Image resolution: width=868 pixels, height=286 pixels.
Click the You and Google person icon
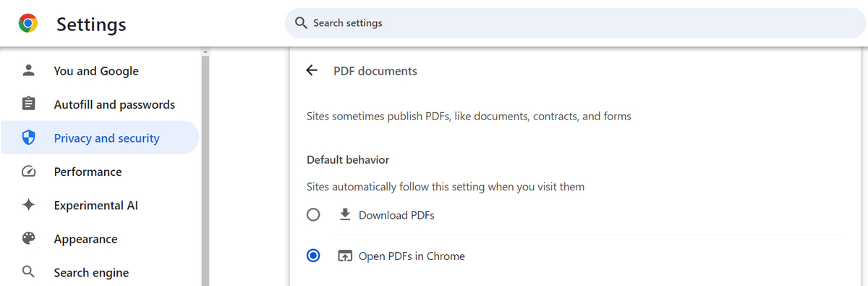[x=29, y=70]
